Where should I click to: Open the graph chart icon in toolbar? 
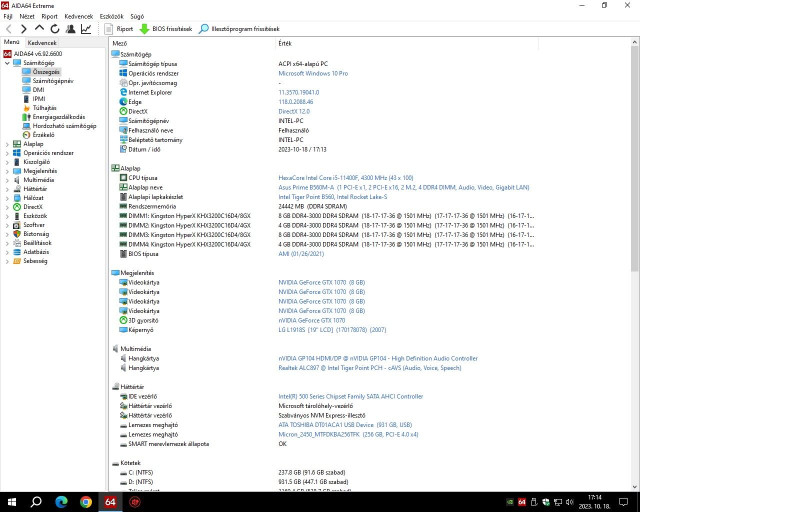tap(86, 29)
